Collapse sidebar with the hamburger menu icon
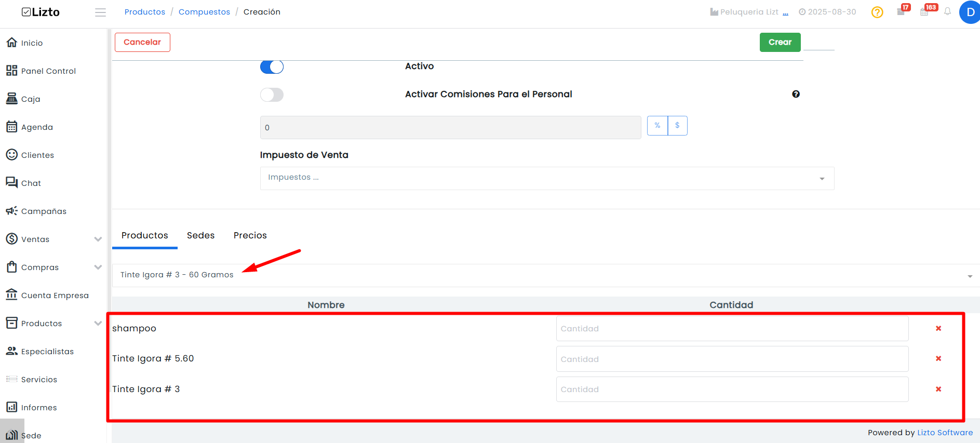 coord(100,12)
